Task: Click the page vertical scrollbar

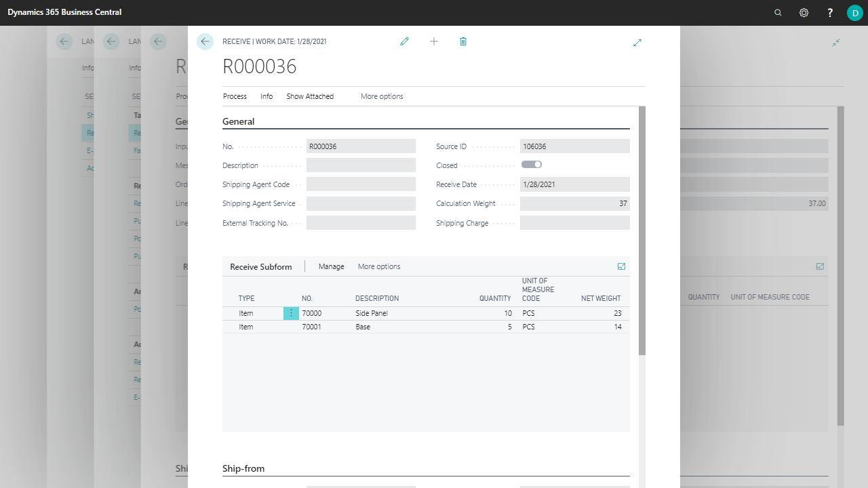Action: pos(642,230)
